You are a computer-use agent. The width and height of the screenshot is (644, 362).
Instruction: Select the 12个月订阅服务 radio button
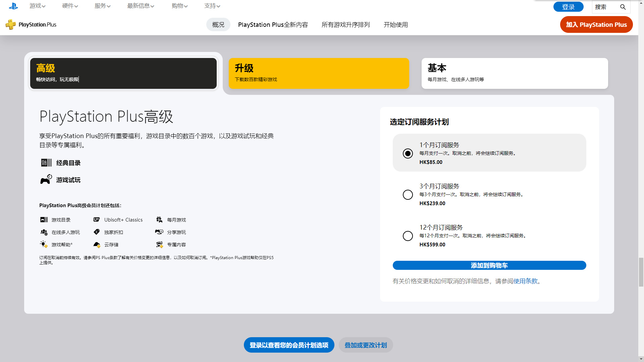pos(408,236)
